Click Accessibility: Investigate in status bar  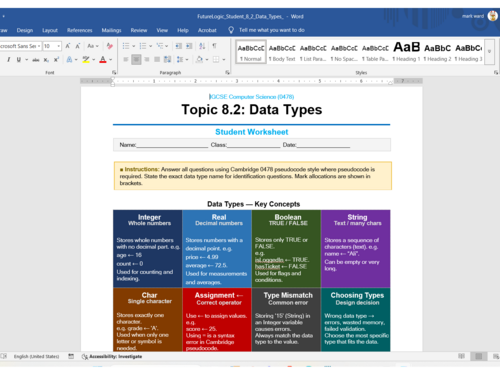pos(112,356)
